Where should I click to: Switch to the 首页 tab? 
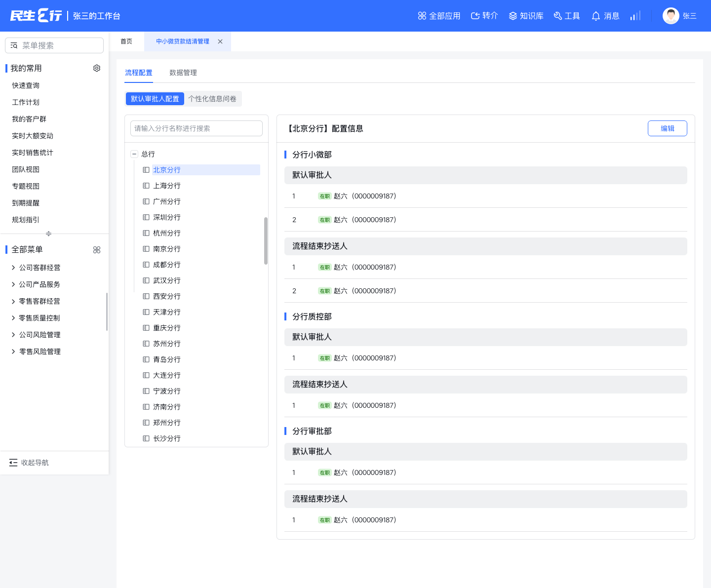click(126, 41)
